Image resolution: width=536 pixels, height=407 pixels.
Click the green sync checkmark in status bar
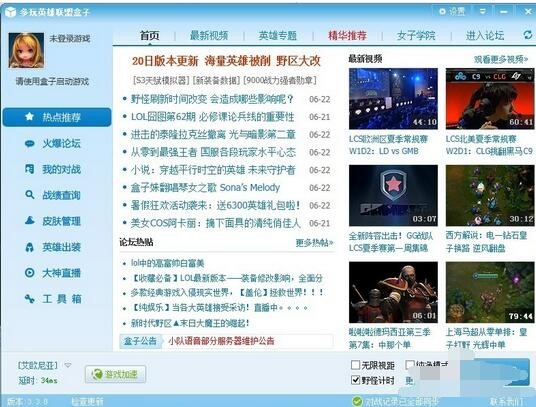357,401
